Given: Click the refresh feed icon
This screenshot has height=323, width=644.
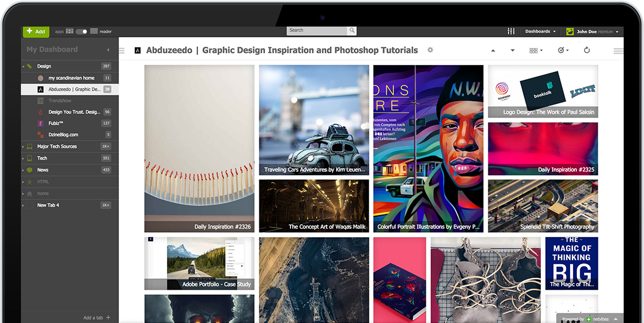Looking at the screenshot, I should pos(586,50).
